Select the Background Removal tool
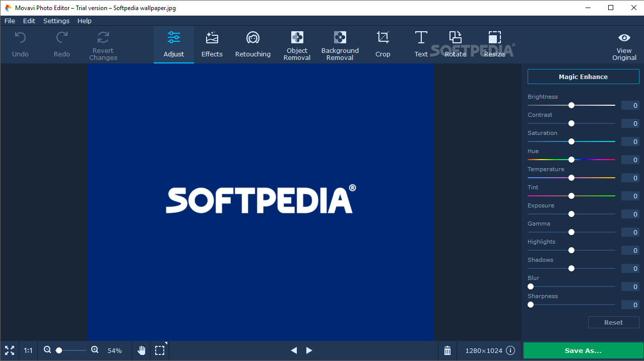644x361 pixels. [340, 44]
